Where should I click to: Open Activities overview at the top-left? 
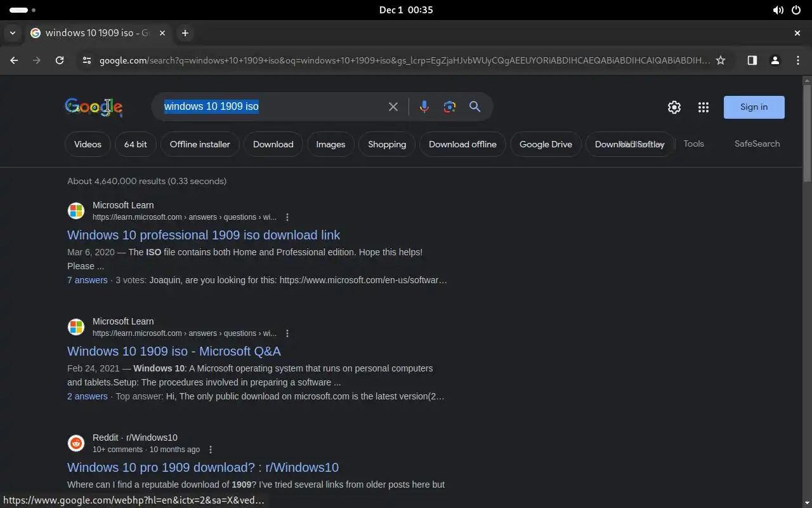(x=22, y=10)
